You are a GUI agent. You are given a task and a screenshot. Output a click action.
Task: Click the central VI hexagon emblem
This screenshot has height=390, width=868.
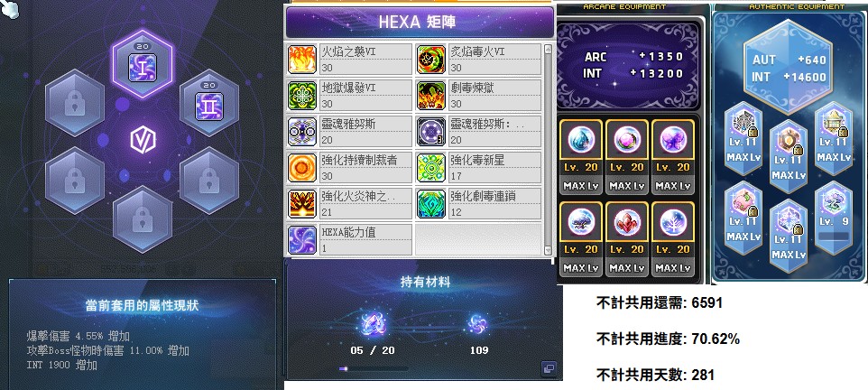click(143, 140)
